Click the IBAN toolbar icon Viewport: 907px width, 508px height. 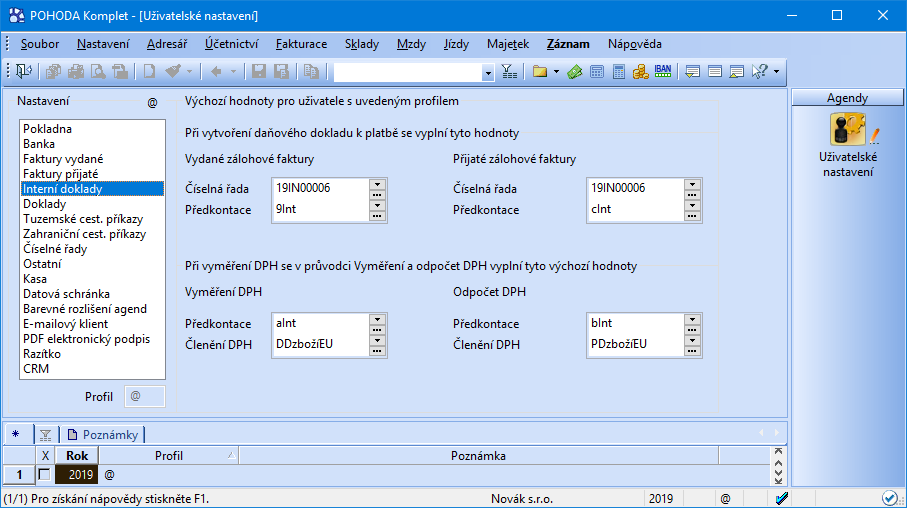click(663, 72)
